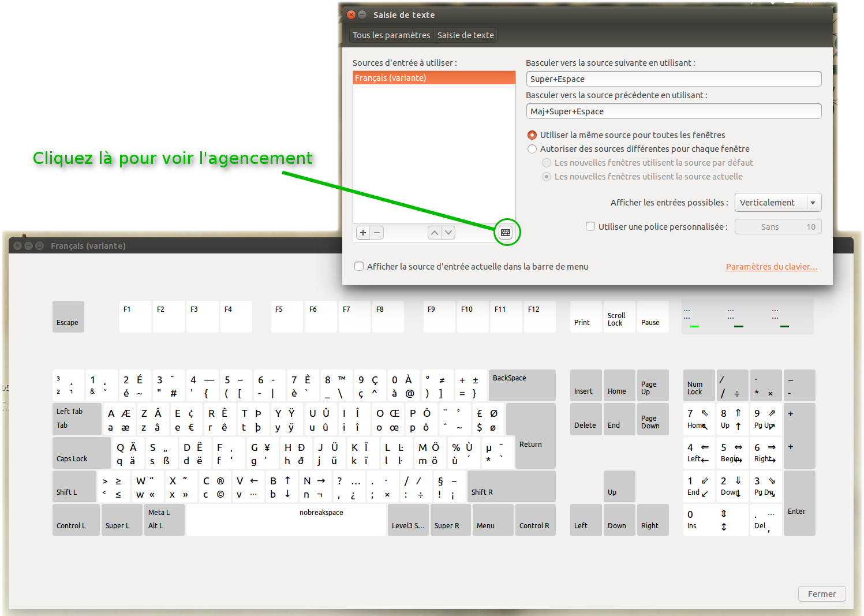Click Meta L Alt L key
The width and height of the screenshot is (864, 616).
tap(164, 520)
